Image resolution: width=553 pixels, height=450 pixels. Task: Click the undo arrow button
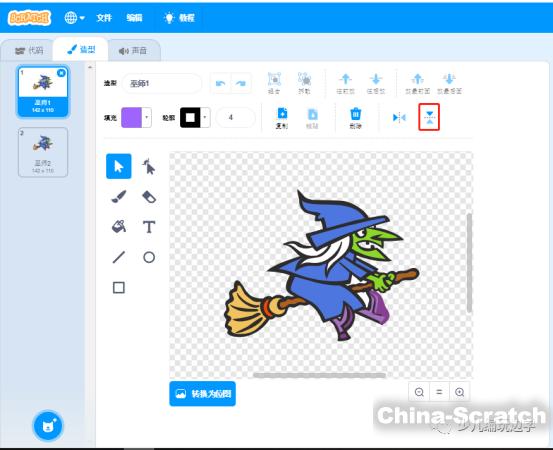(x=221, y=83)
